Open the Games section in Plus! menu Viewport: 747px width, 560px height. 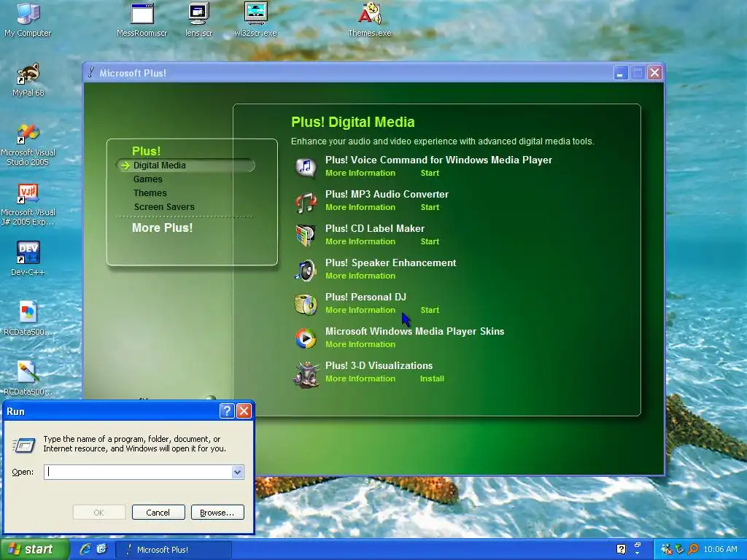pos(147,179)
